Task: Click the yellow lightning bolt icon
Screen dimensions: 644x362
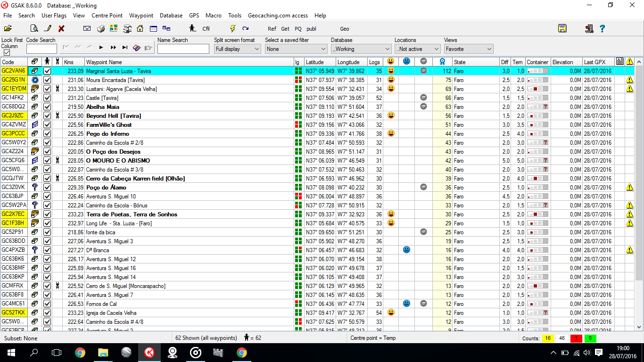Action: 232,29
